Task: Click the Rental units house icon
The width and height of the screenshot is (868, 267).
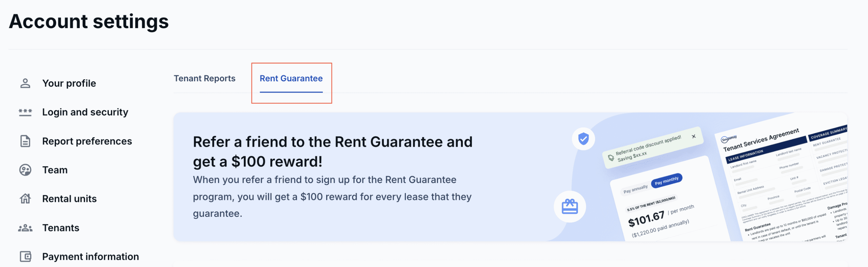Action: click(x=25, y=199)
